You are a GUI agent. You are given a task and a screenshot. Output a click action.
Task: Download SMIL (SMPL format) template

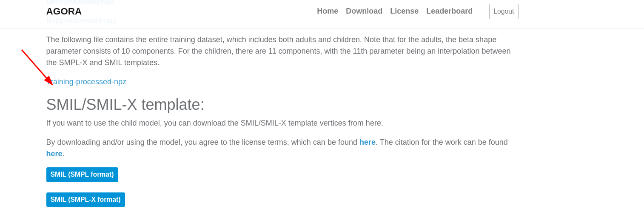[82, 175]
